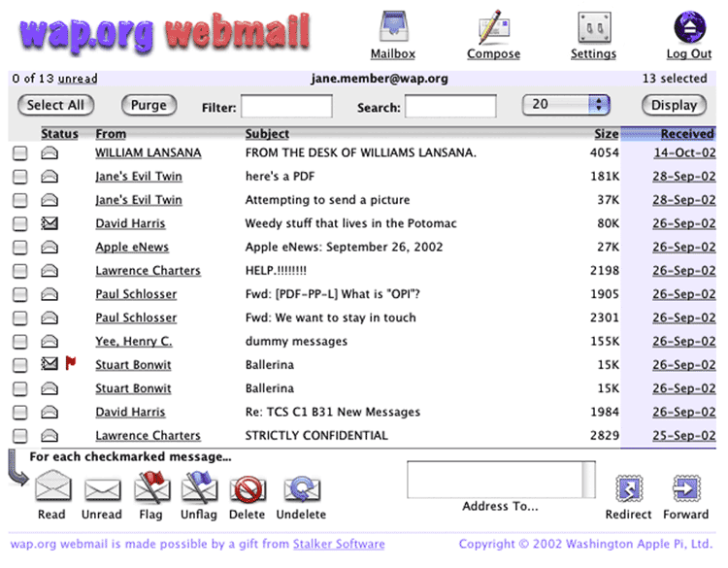Click envelope icon for What is "OPI"? row
Image resolution: width=728 pixels, height=568 pixels.
[x=50, y=294]
